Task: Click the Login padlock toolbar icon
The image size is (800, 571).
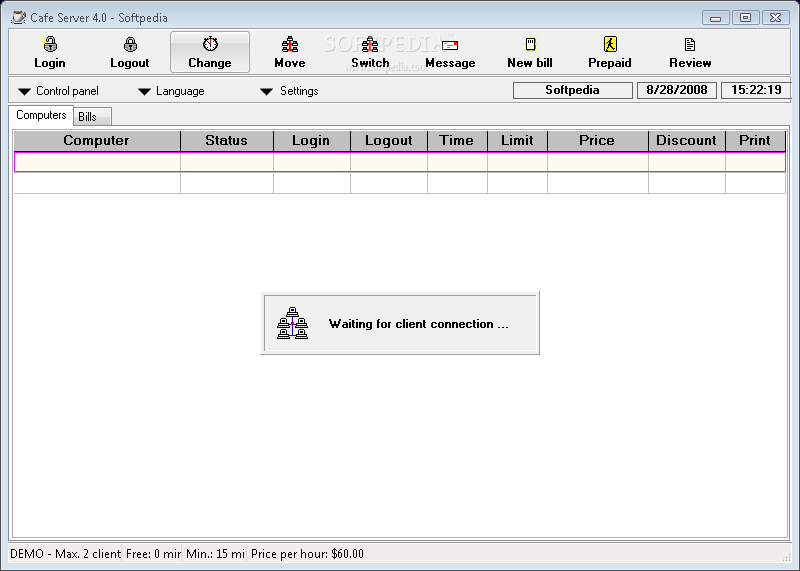Action: [50, 44]
